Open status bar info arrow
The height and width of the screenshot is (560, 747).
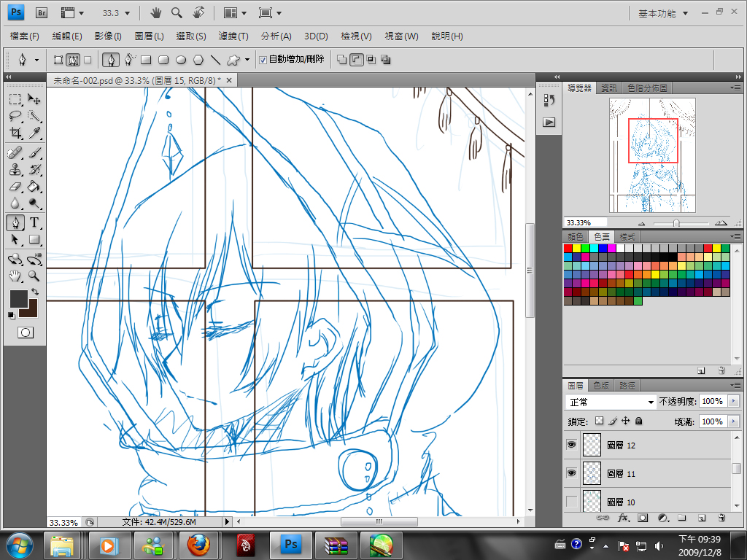(227, 522)
